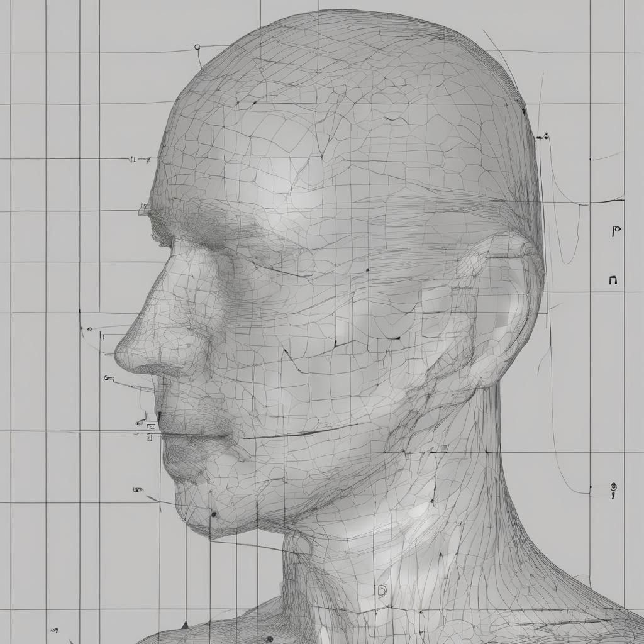Click the "P" label on the right side

616,231
